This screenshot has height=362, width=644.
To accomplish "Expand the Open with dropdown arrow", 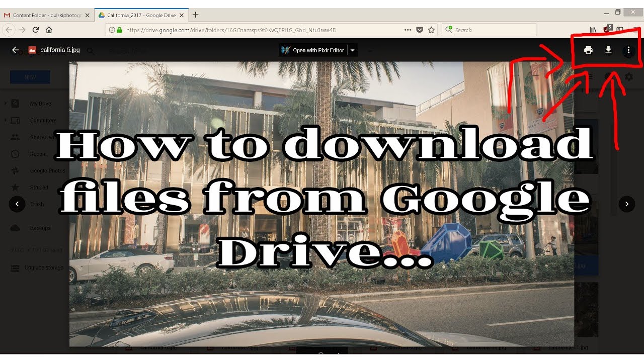I will [353, 50].
